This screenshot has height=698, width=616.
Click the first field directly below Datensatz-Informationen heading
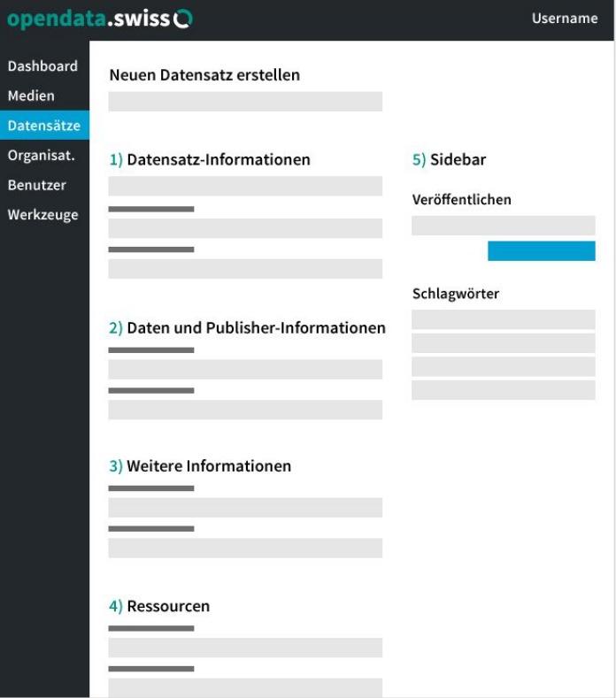point(245,186)
